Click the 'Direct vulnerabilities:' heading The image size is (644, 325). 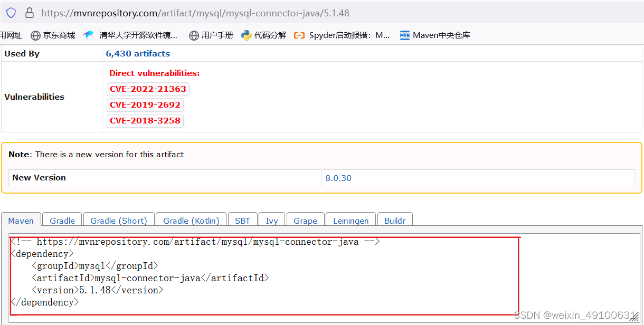point(155,73)
